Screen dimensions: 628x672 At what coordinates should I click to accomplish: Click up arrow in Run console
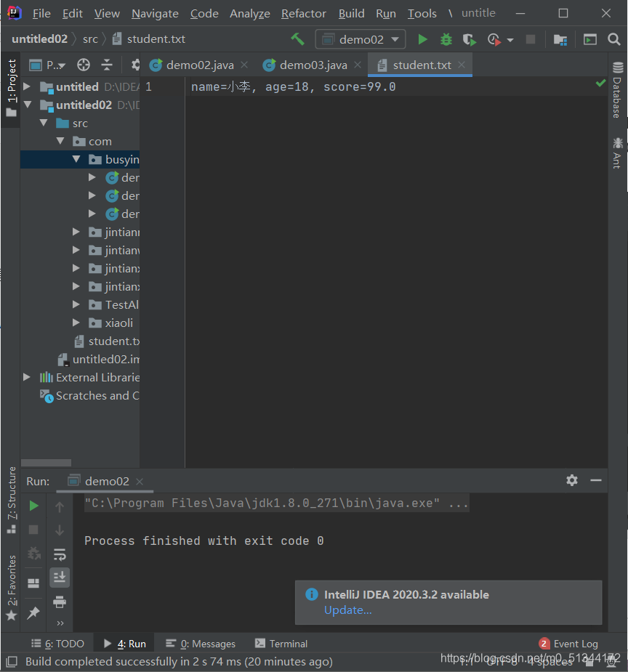pyautogui.click(x=60, y=507)
